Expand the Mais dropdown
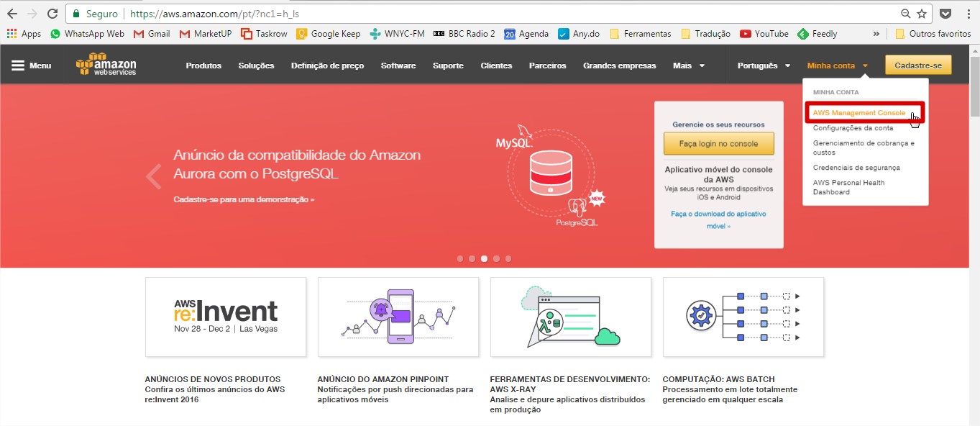The width and height of the screenshot is (980, 426). pos(689,65)
